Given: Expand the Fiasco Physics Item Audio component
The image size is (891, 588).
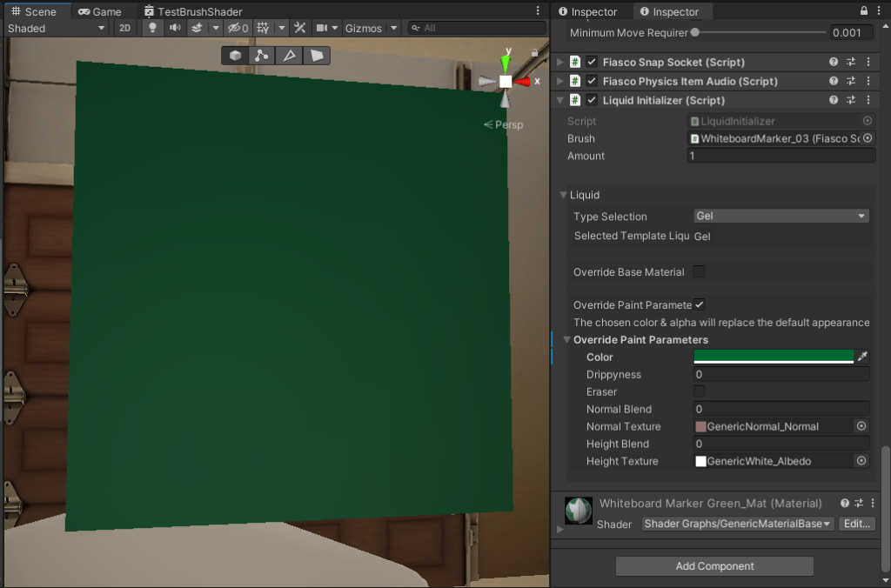Looking at the screenshot, I should click(560, 81).
